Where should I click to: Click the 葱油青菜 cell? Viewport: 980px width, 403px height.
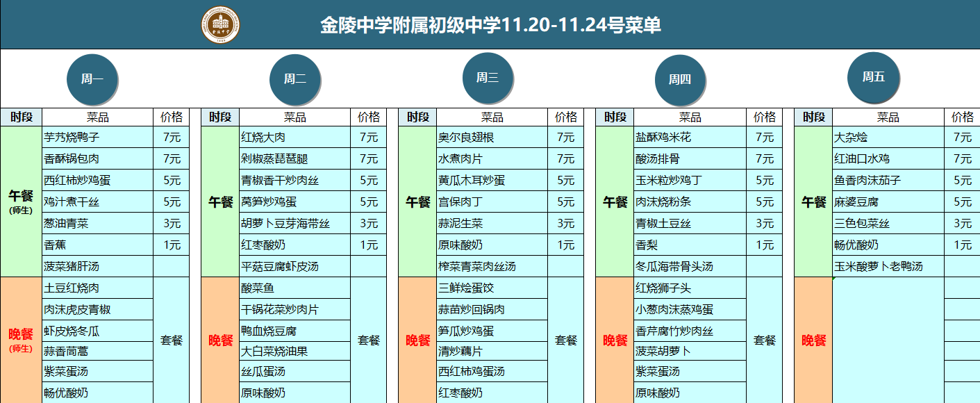[x=98, y=224]
